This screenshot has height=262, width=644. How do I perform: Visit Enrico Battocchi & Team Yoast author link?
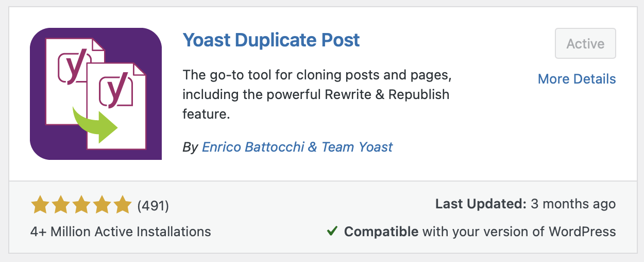coord(297,147)
